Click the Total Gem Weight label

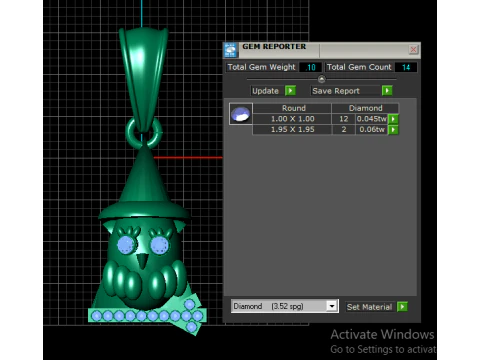click(x=261, y=67)
